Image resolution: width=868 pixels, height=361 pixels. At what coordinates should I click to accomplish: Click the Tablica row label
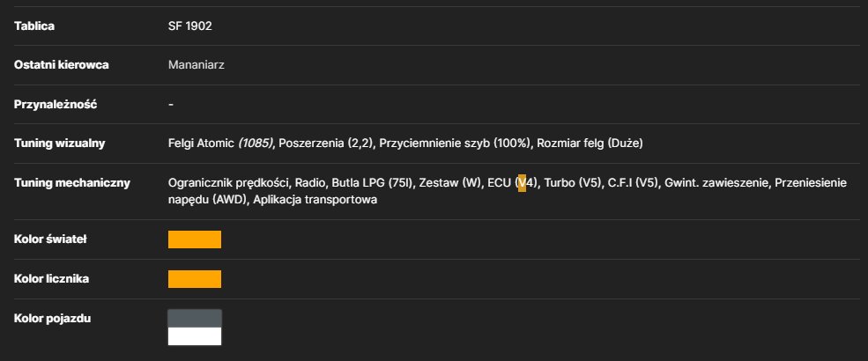click(34, 26)
